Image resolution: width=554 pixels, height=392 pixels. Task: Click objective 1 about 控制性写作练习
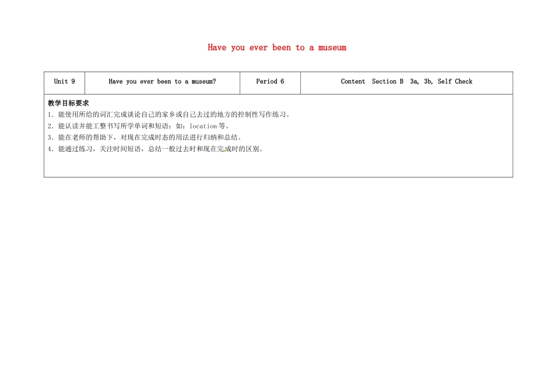tap(169, 114)
